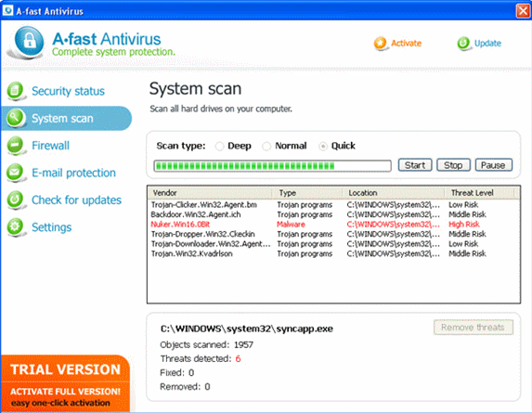This screenshot has width=532, height=413.
Task: Sort by the Type column header
Action: (x=307, y=193)
